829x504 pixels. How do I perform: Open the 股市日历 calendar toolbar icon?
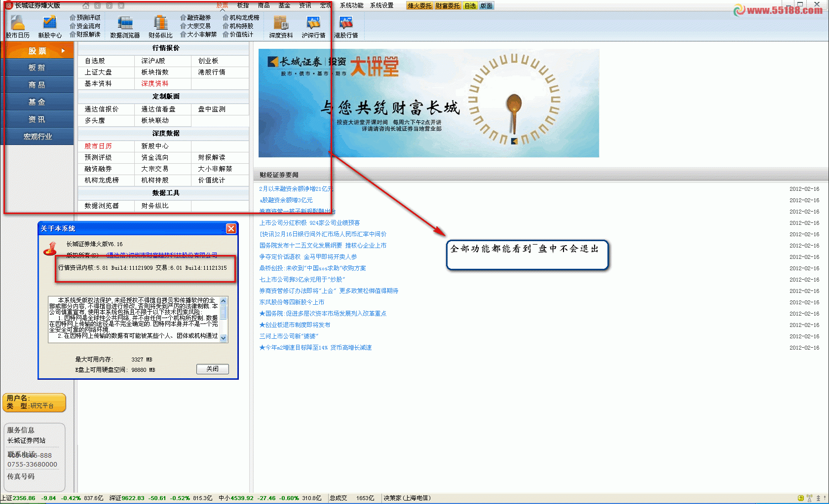tap(18, 27)
